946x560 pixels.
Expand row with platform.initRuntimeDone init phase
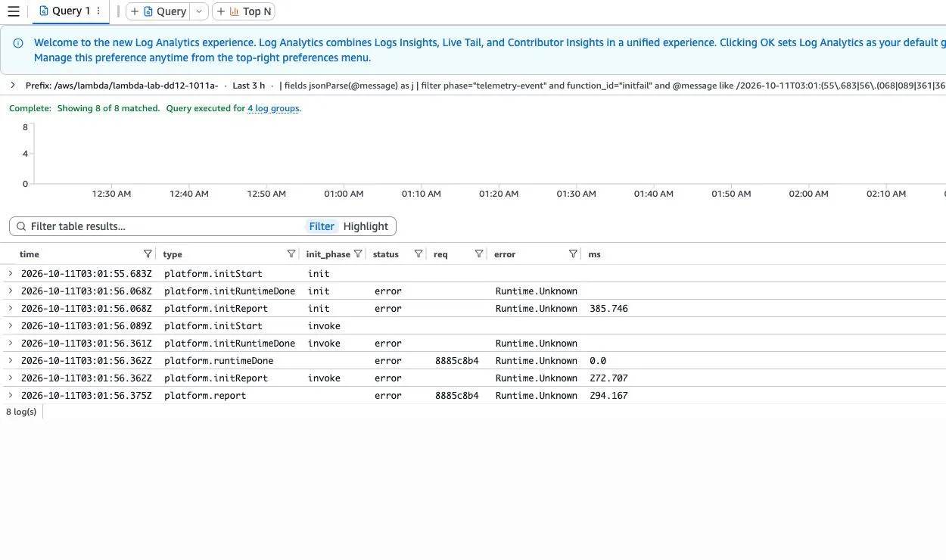(11, 291)
